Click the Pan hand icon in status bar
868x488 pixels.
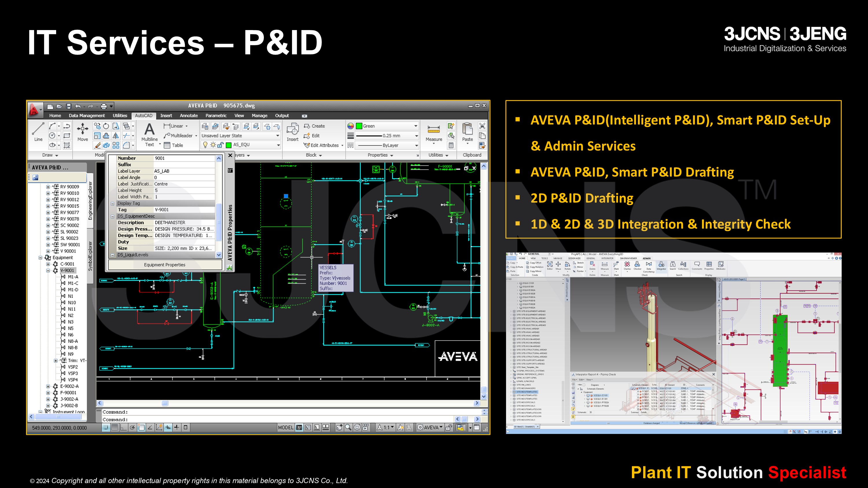click(339, 427)
